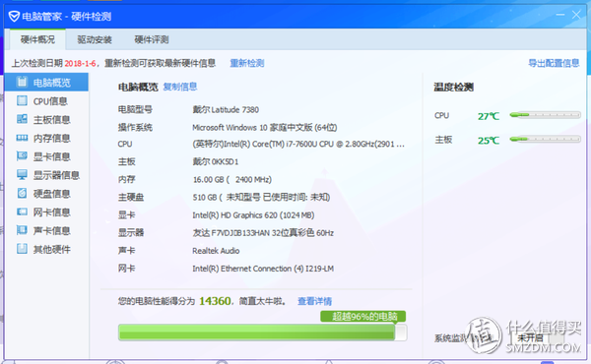591x364 pixels.
Task: Open 硬盘信息 label in sidebar
Action: coord(51,194)
